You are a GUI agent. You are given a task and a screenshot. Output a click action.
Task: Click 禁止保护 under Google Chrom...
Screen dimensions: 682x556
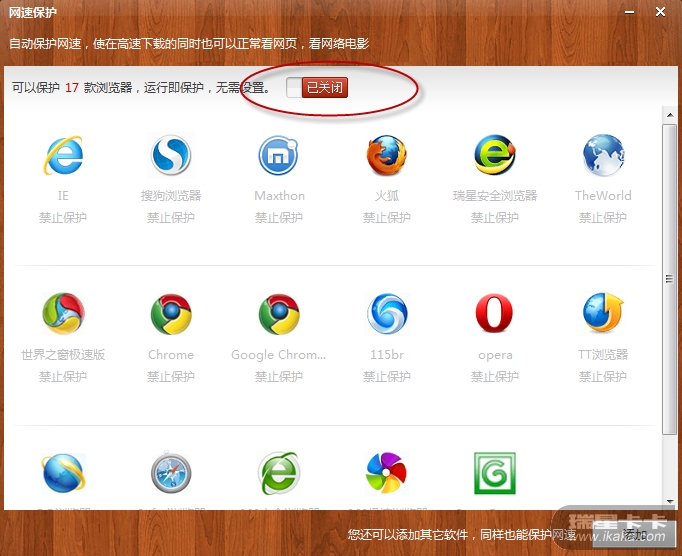(x=279, y=376)
